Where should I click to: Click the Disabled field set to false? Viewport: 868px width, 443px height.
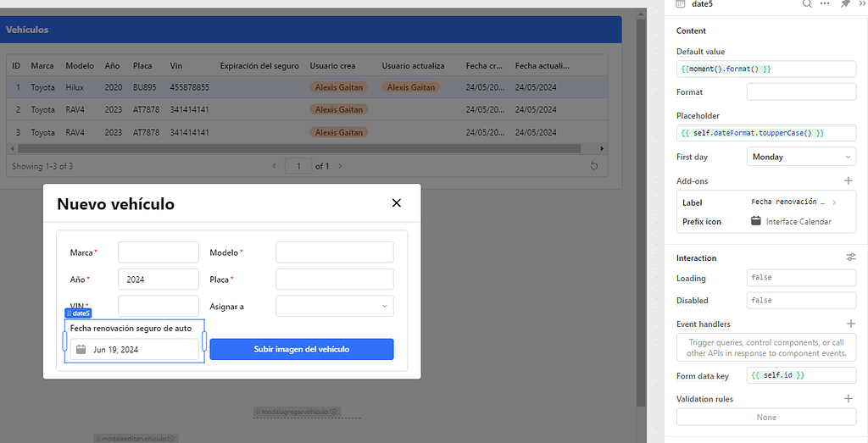[x=801, y=301]
